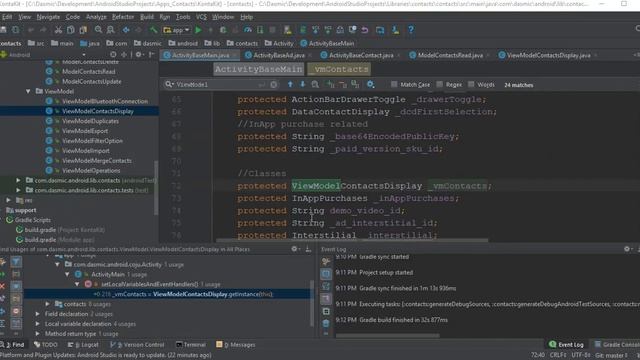Viewport: 640px width, 360px height.
Task: Open the Navigate menu
Action: pos(48,17)
